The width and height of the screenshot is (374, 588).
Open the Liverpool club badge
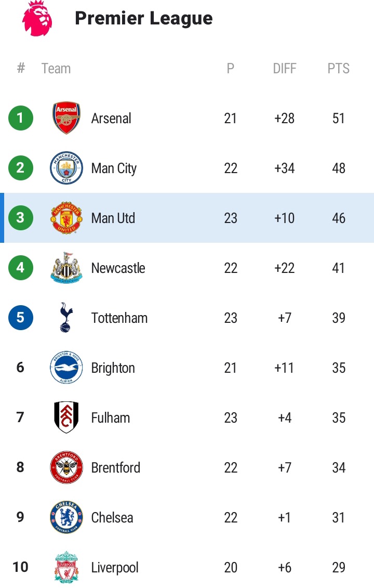coord(66,567)
